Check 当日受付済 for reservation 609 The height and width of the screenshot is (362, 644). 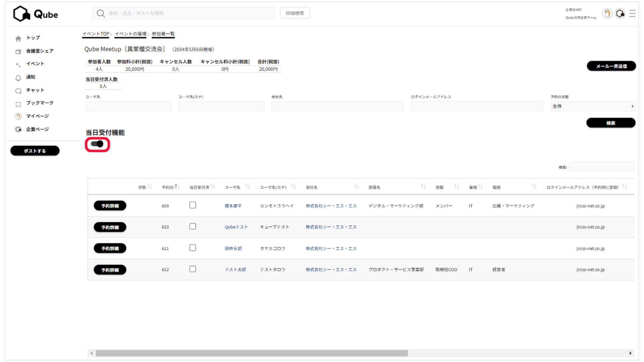(193, 205)
